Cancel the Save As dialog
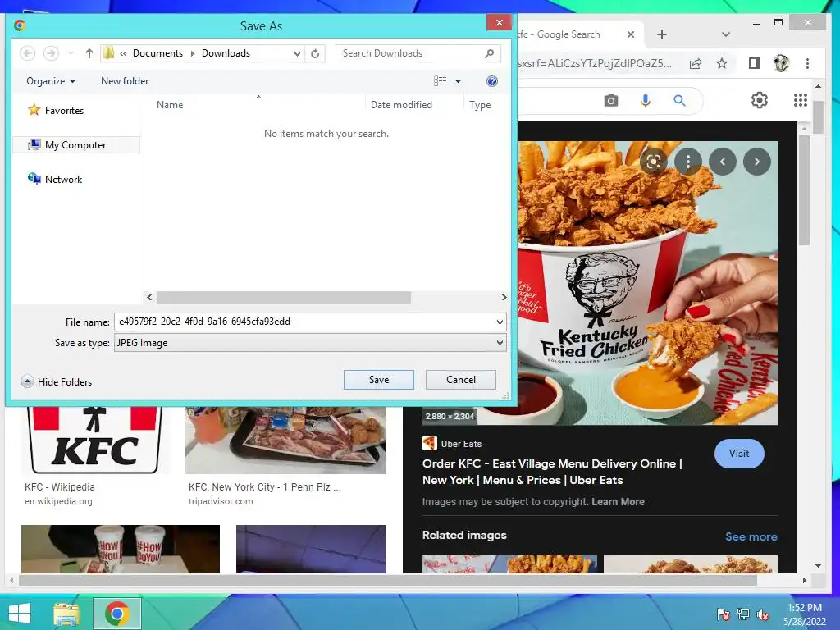The width and height of the screenshot is (840, 630). pos(461,379)
